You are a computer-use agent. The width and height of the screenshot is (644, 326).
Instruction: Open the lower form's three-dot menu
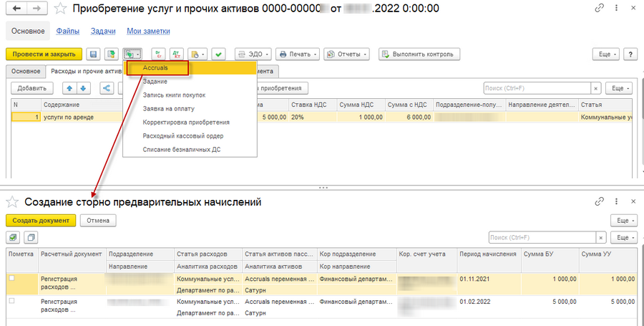[617, 201]
